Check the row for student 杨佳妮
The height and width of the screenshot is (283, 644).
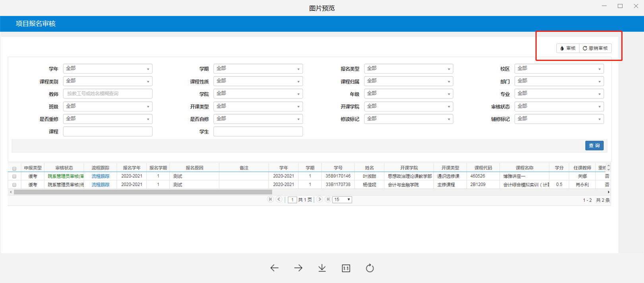point(14,185)
